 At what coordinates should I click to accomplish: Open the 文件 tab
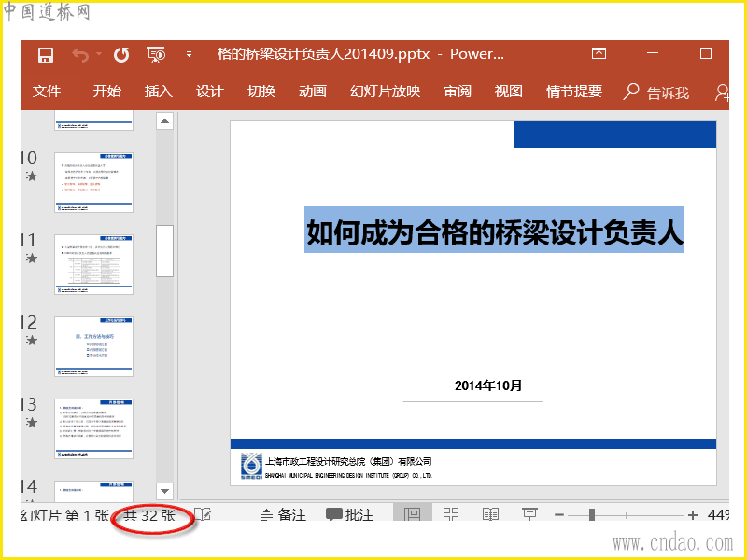pyautogui.click(x=47, y=91)
